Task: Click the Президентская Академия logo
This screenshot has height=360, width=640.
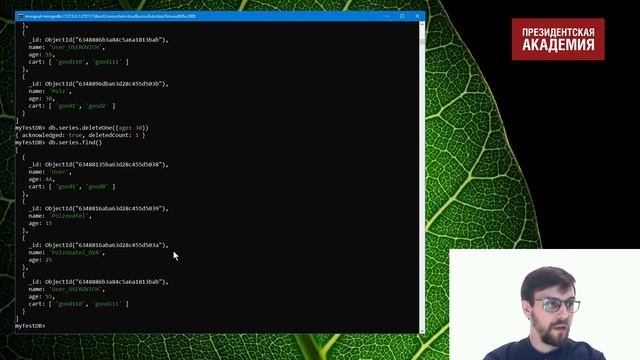Action: point(558,39)
